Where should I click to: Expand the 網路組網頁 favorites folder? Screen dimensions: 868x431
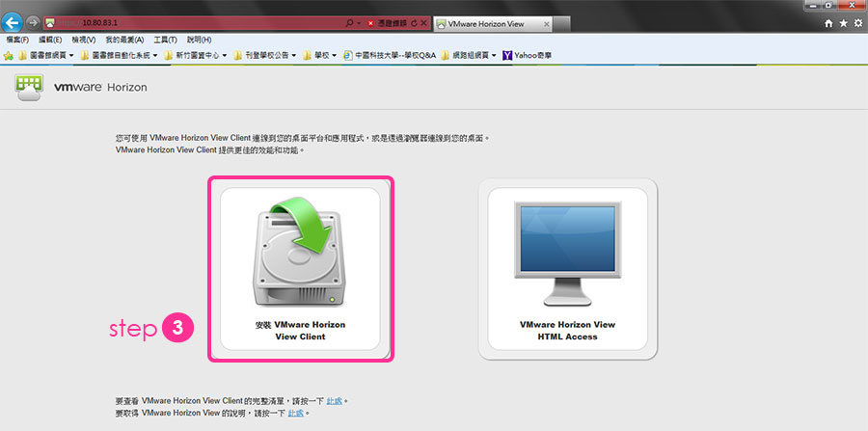pyautogui.click(x=469, y=55)
